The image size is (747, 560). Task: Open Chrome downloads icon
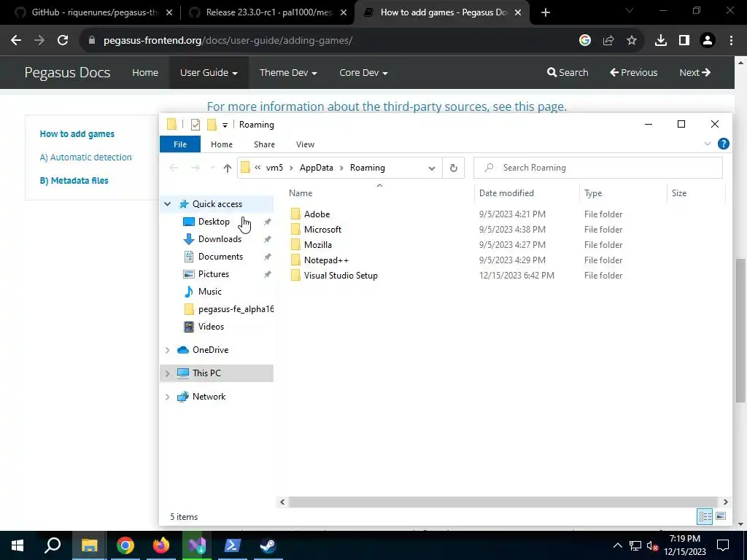coord(661,41)
